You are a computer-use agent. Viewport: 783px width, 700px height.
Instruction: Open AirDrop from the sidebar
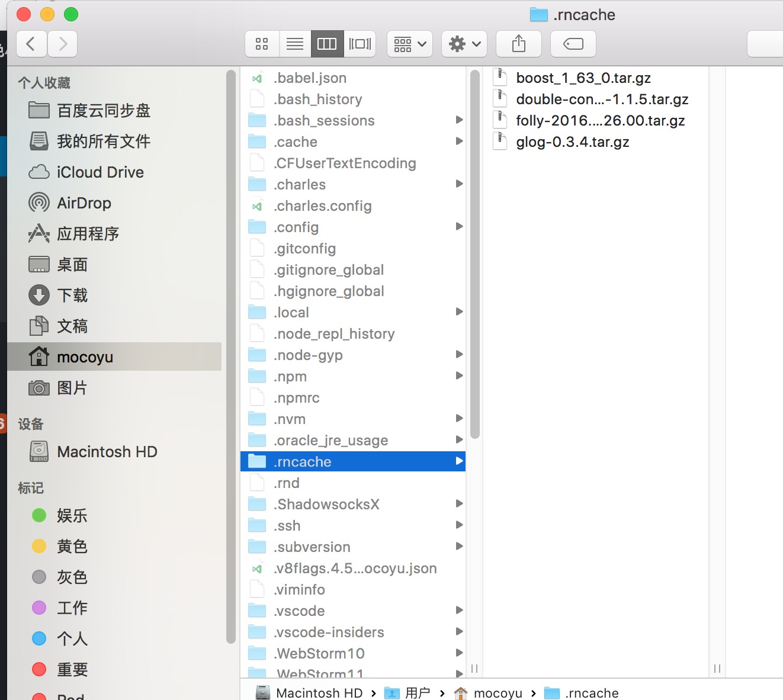(x=84, y=203)
